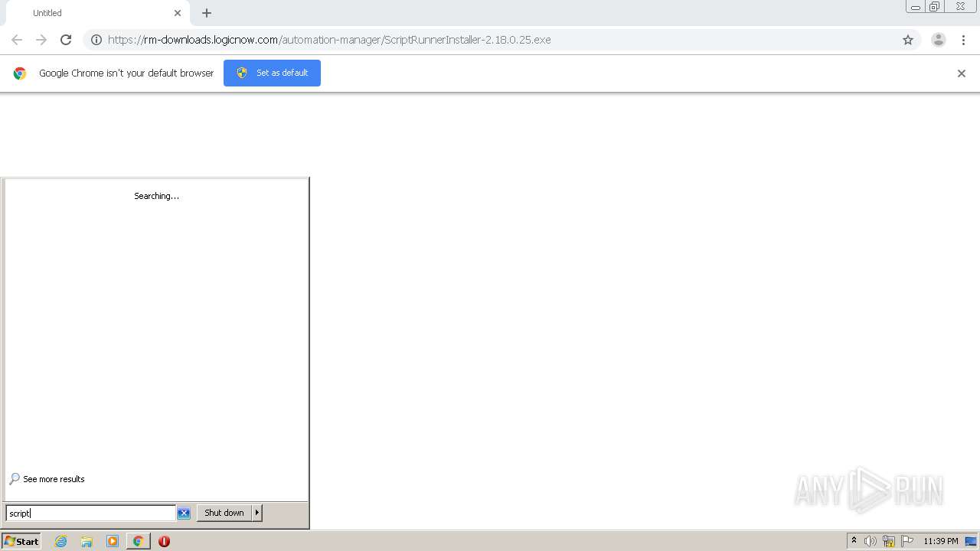
Task: Click the 11:39 PM clock
Action: point(941,541)
